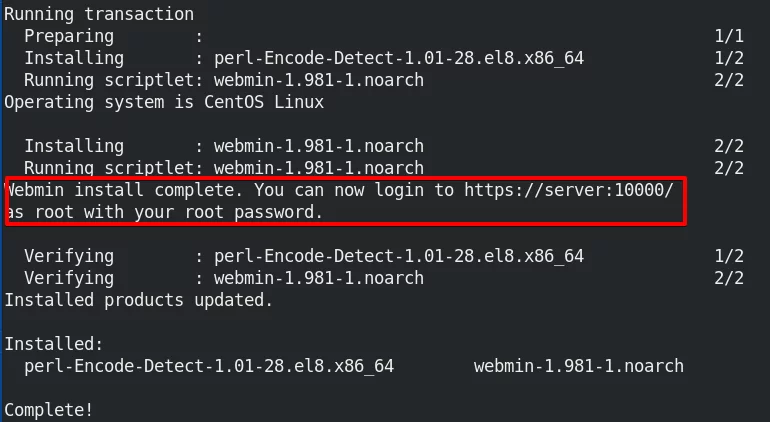Click webmin-1.981-1.noarch in the Installed list

(578, 366)
